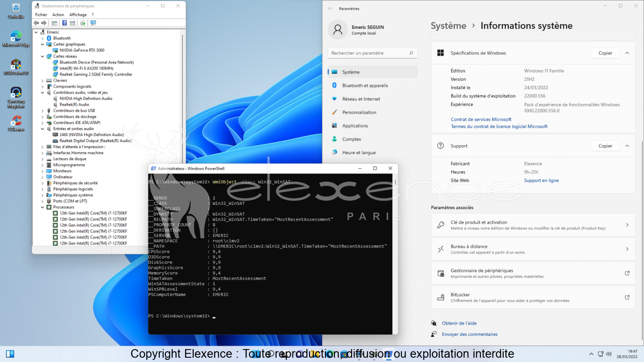Screen dimensions: 644x362
Task: Open the Action menu
Action: click(58, 15)
